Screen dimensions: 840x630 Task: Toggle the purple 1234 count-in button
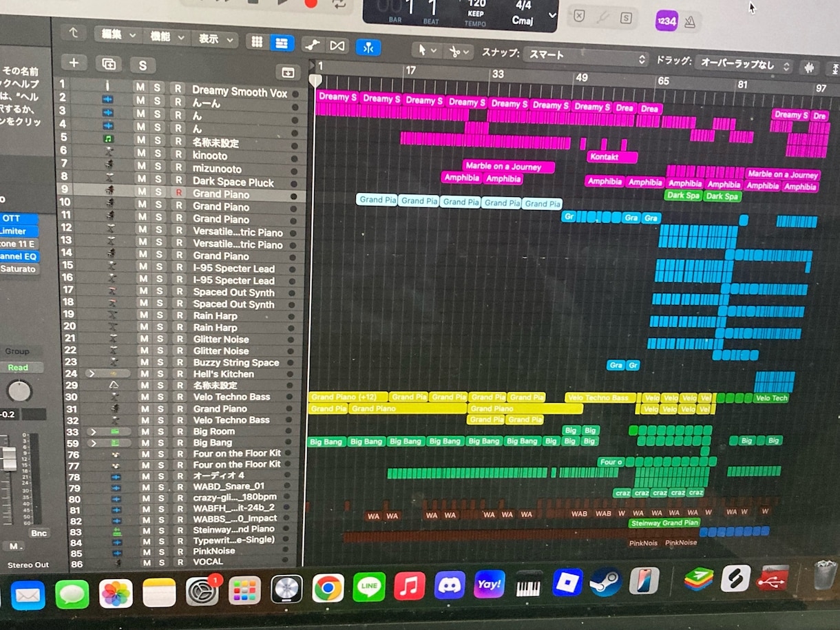click(666, 21)
